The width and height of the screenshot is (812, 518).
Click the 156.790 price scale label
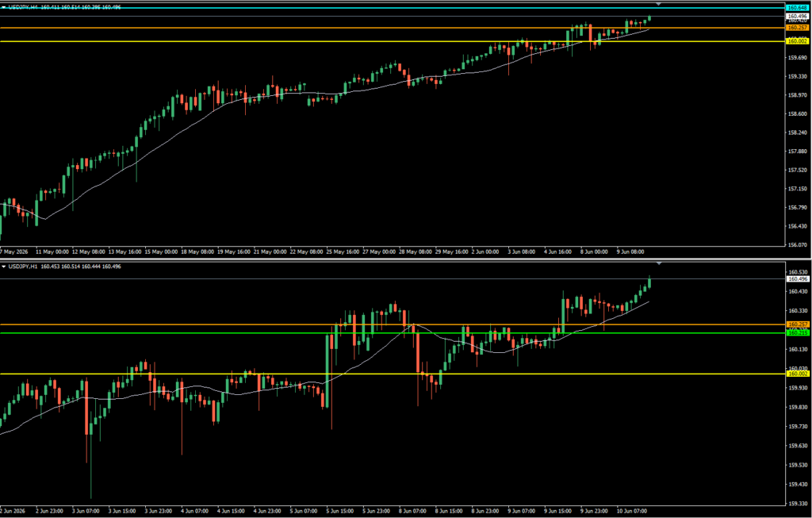pyautogui.click(x=799, y=207)
